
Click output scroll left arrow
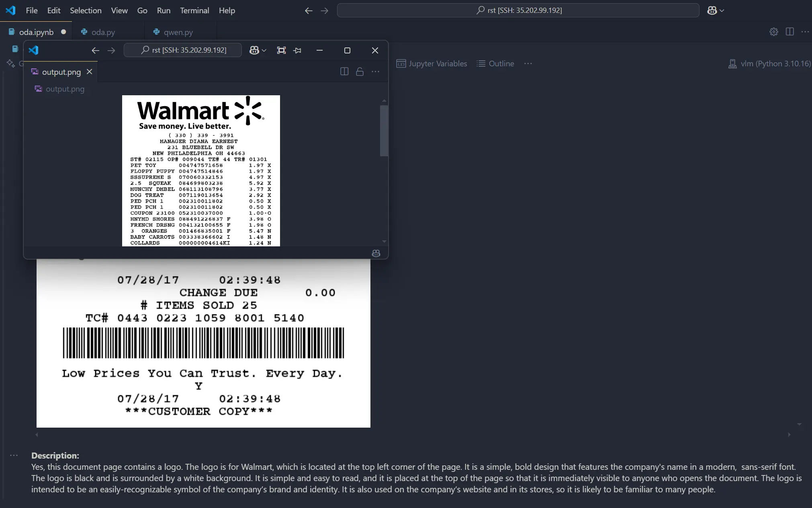[37, 434]
